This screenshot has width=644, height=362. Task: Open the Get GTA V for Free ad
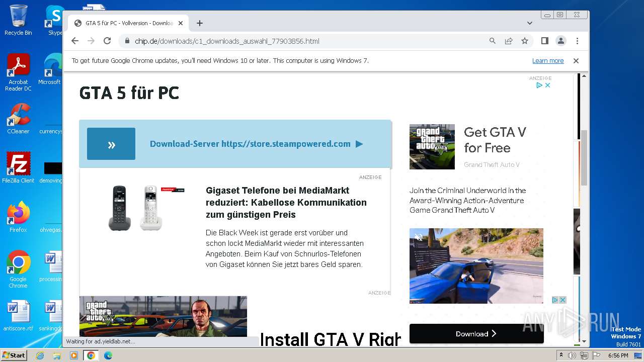click(495, 140)
